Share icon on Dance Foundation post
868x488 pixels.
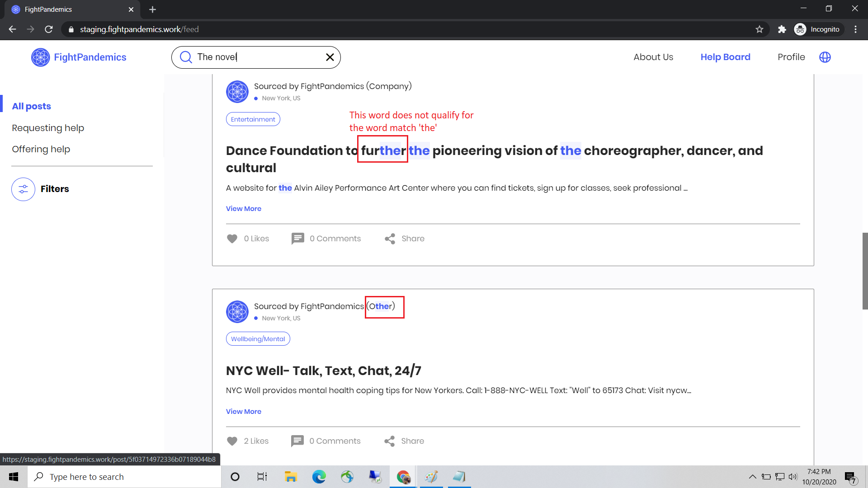pos(390,239)
